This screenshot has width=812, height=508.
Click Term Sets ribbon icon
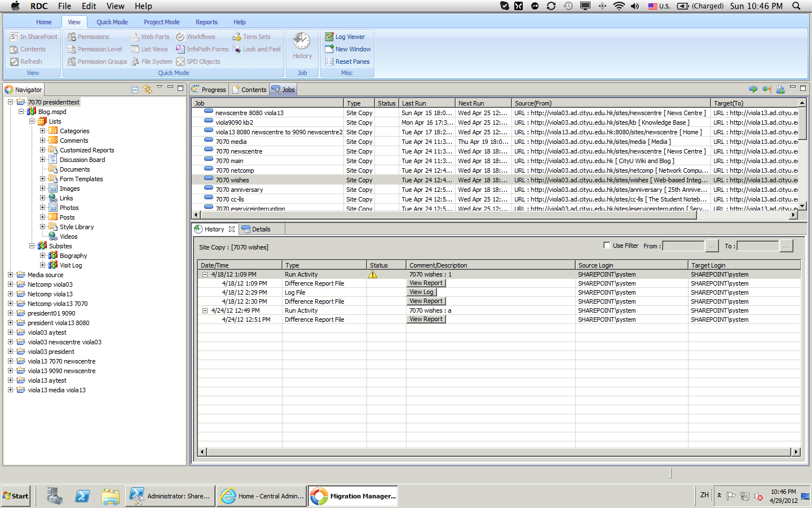237,37
